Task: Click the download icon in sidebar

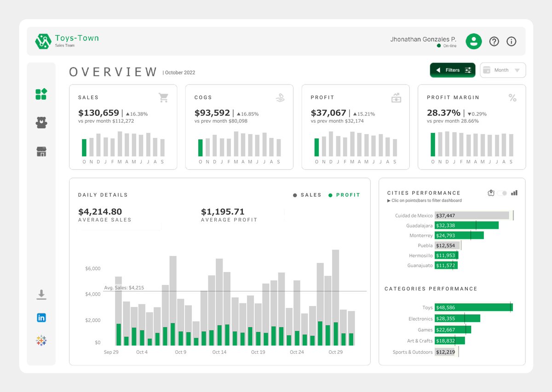Action: click(41, 295)
